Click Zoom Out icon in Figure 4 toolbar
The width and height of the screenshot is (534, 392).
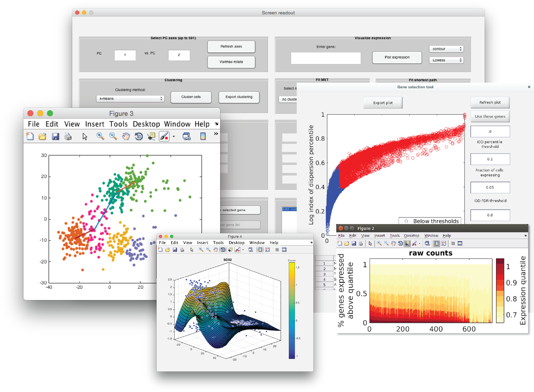click(x=208, y=250)
